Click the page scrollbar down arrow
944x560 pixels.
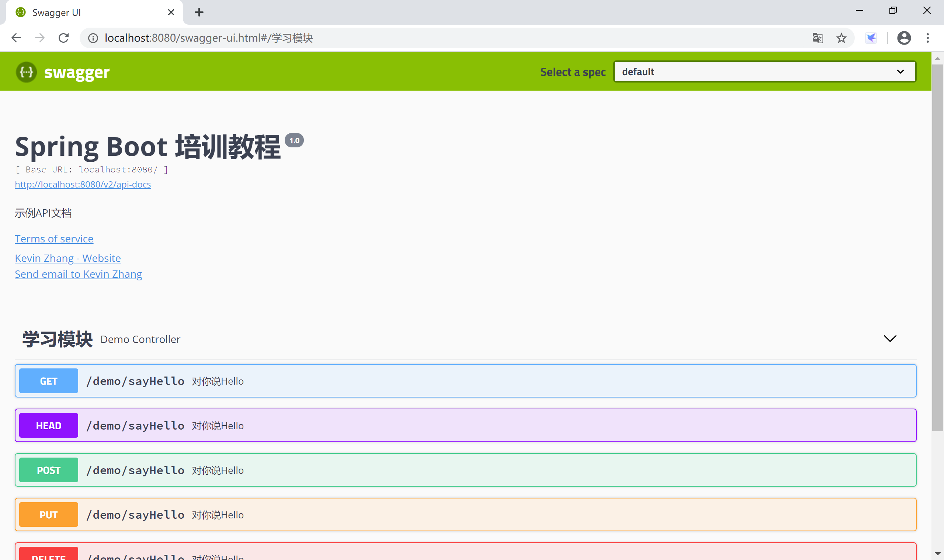tap(938, 554)
